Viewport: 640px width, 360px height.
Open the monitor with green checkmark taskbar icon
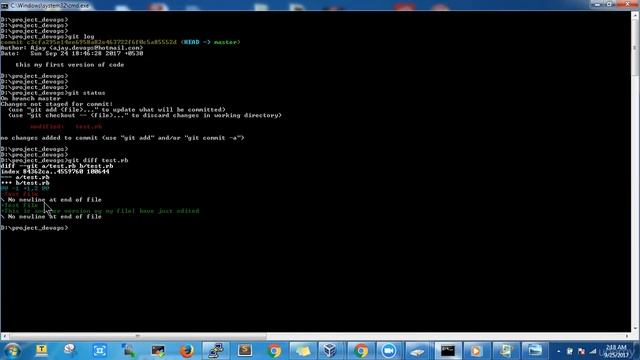click(158, 351)
